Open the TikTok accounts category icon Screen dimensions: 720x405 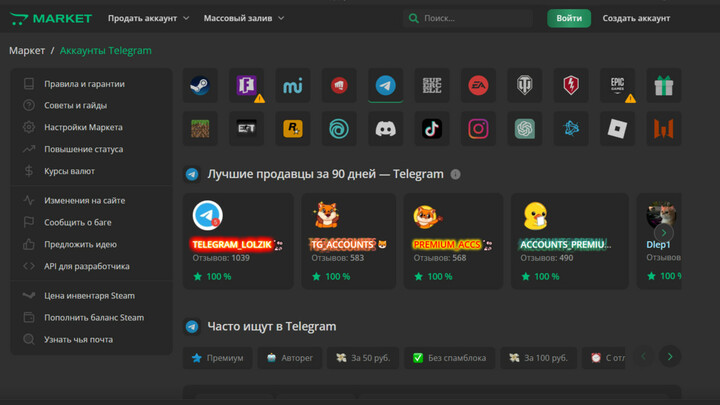432,129
